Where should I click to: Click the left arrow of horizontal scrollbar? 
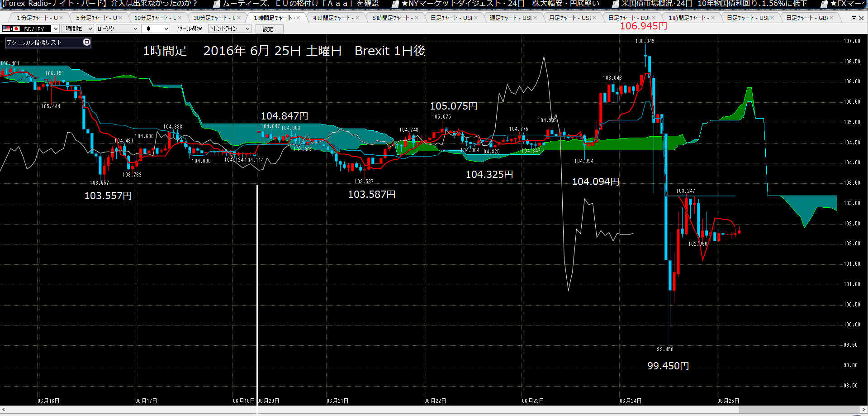(x=4, y=409)
